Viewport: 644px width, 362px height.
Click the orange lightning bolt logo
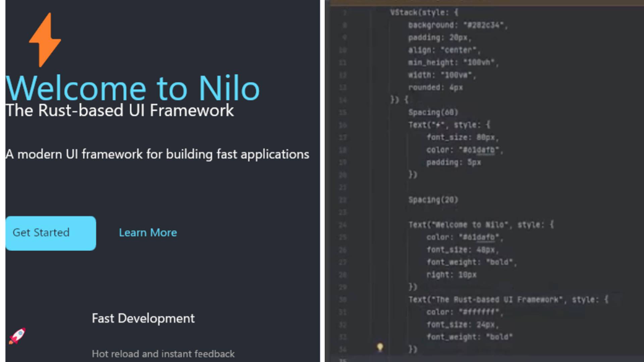[45, 40]
